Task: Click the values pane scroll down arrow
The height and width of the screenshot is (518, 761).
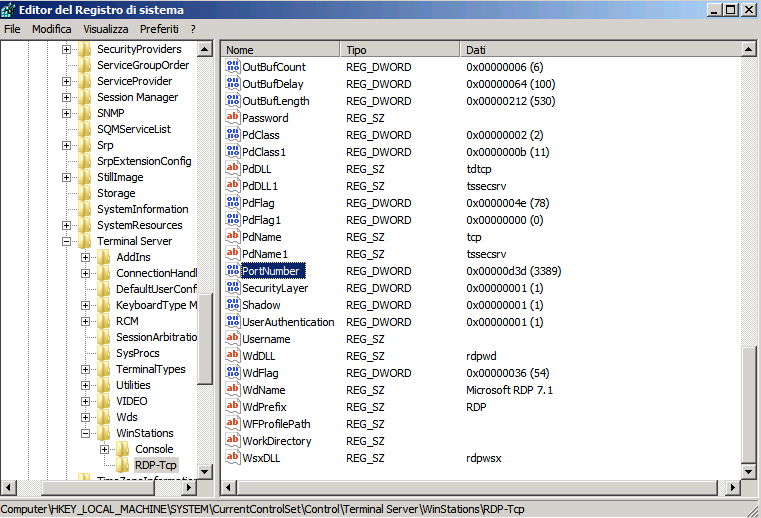Action: [x=750, y=471]
